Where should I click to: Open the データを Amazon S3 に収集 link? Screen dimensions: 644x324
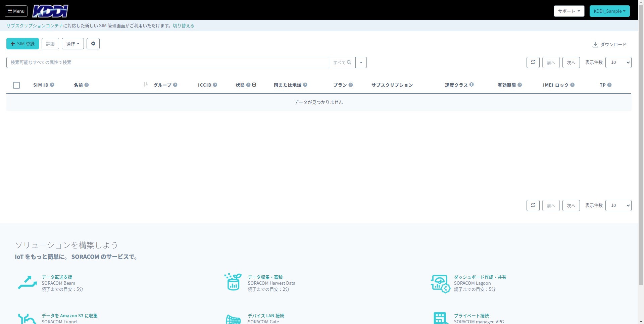click(x=69, y=316)
